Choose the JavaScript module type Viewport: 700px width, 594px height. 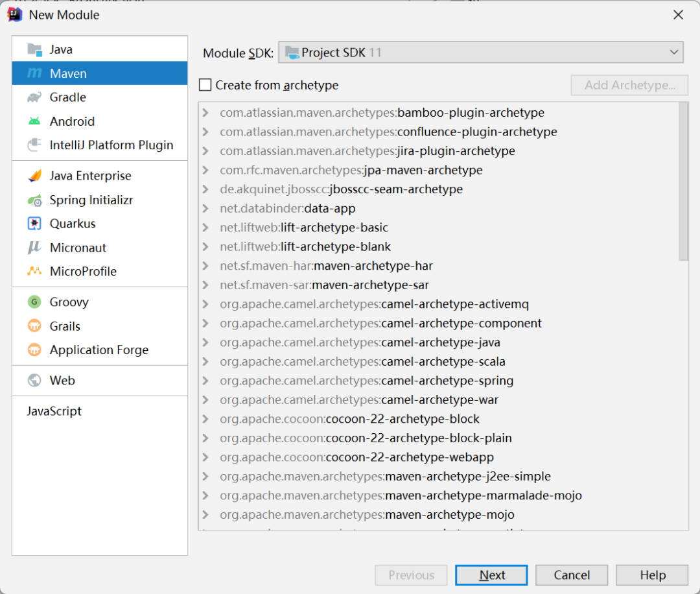coord(54,411)
